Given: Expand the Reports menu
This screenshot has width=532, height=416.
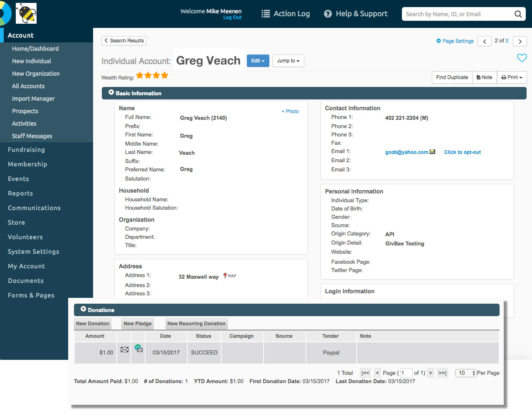Looking at the screenshot, I should tap(20, 193).
